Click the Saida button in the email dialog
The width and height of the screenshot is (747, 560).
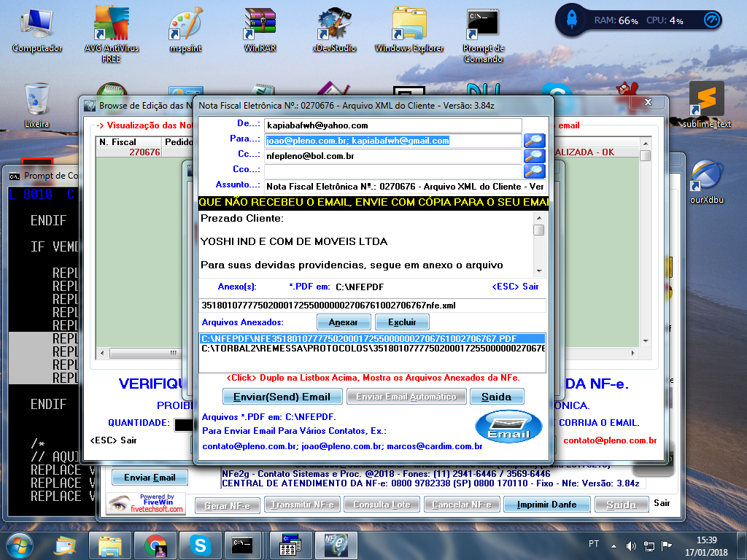(496, 397)
